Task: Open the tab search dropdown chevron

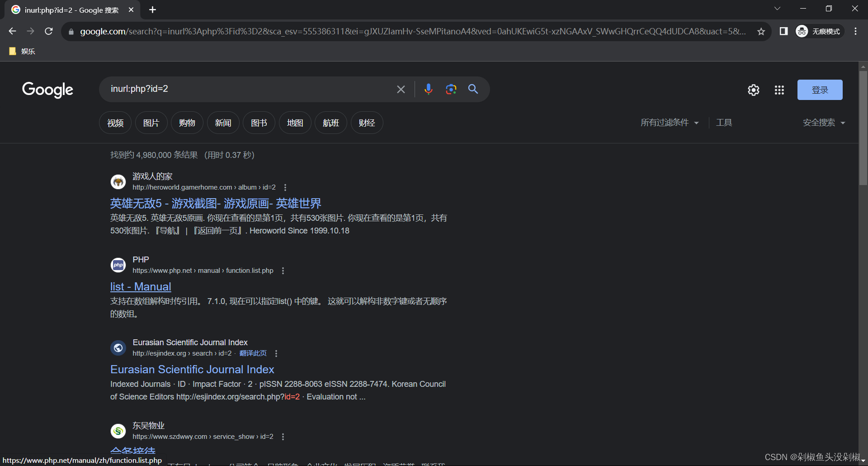Action: coord(777,9)
